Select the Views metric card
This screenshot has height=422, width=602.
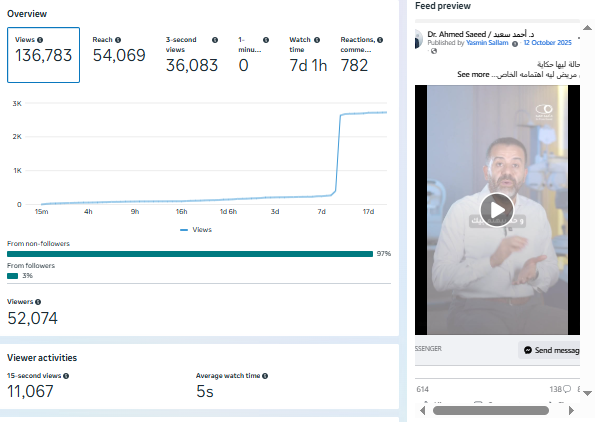tap(44, 56)
